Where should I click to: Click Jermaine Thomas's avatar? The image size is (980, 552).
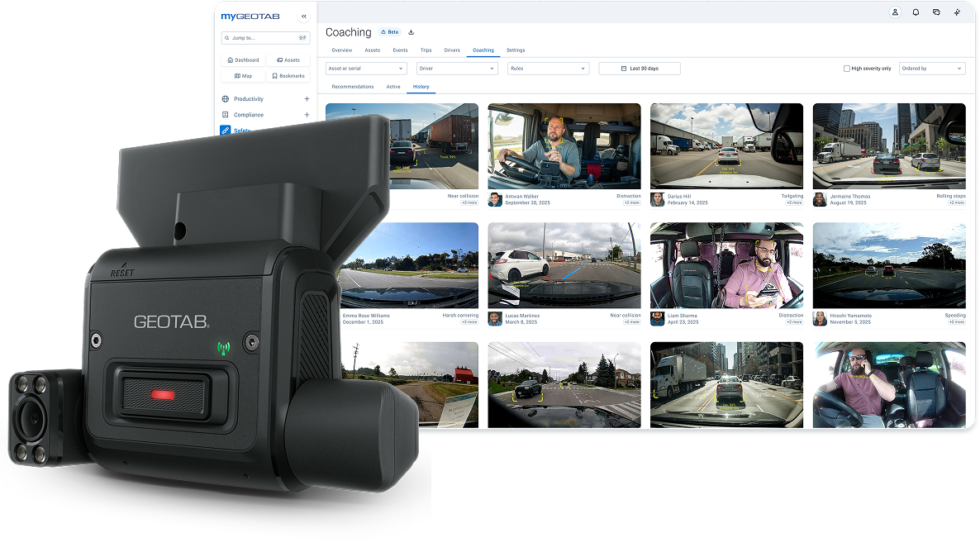[x=820, y=199]
